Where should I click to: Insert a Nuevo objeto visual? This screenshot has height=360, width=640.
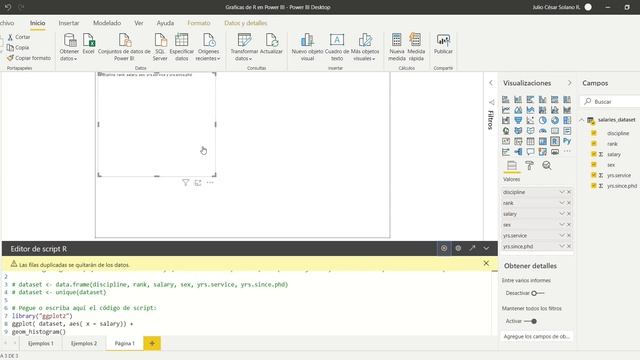(x=307, y=41)
